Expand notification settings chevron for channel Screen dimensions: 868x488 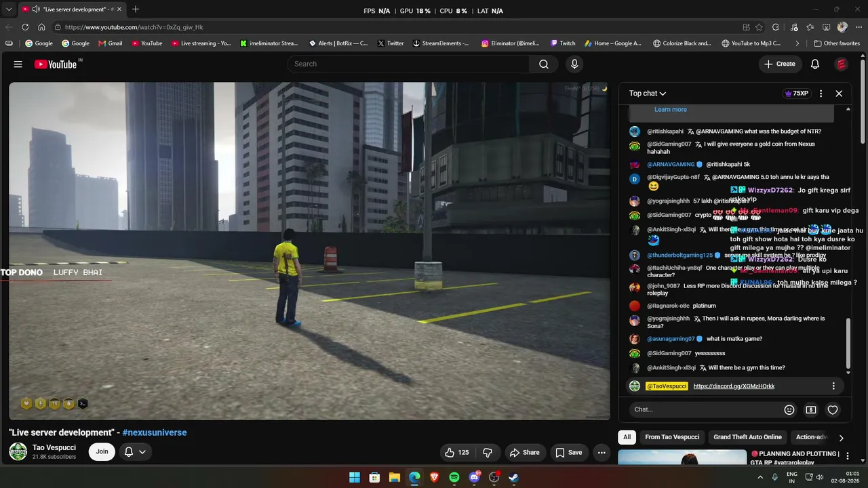(x=142, y=451)
